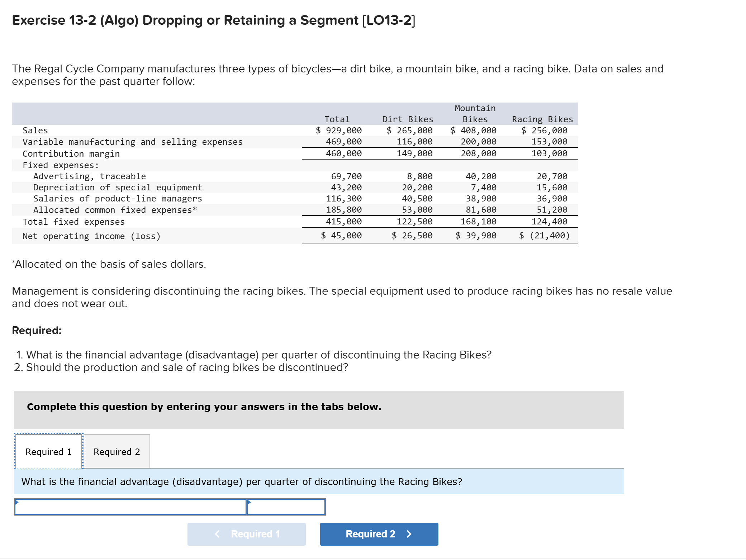Click the right chevron arrow inside Required 2 button
Viewport: 746px width, 560px height.
409,534
